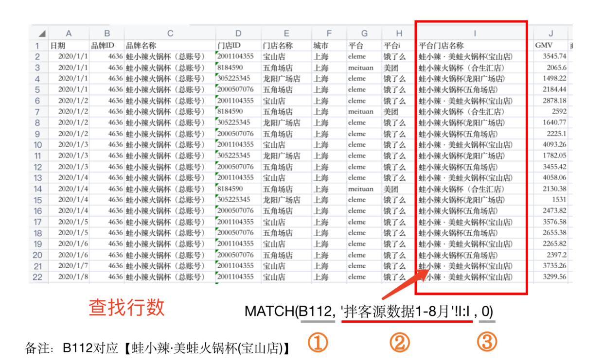Select row 14 header number
The width and height of the screenshot is (603, 364).
pyautogui.click(x=37, y=189)
